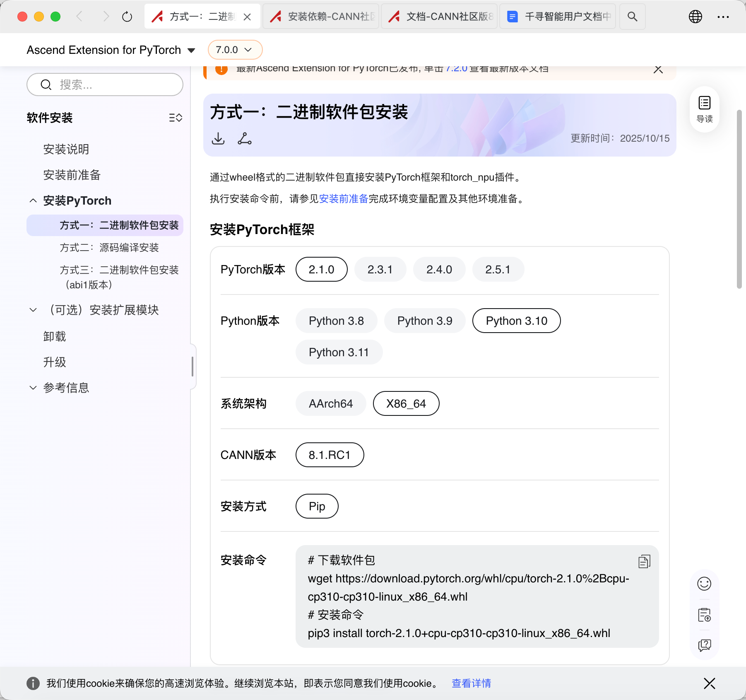The image size is (746, 700).
Task: Click the edit/contribute icon under title
Action: tap(244, 138)
